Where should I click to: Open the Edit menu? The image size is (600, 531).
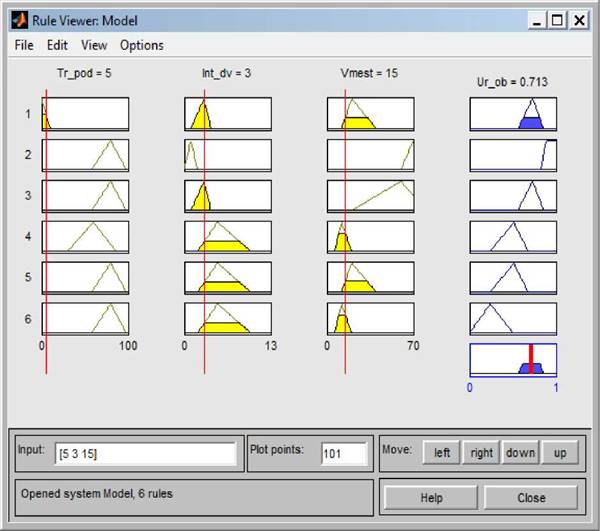click(x=57, y=45)
